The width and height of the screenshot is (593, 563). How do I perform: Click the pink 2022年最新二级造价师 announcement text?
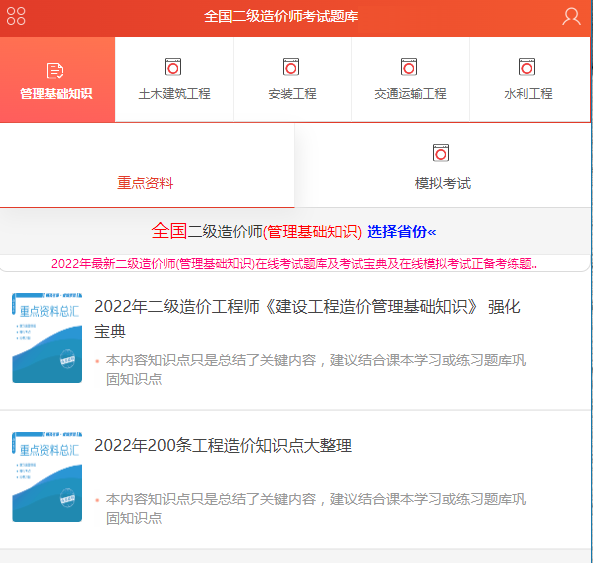(x=294, y=264)
